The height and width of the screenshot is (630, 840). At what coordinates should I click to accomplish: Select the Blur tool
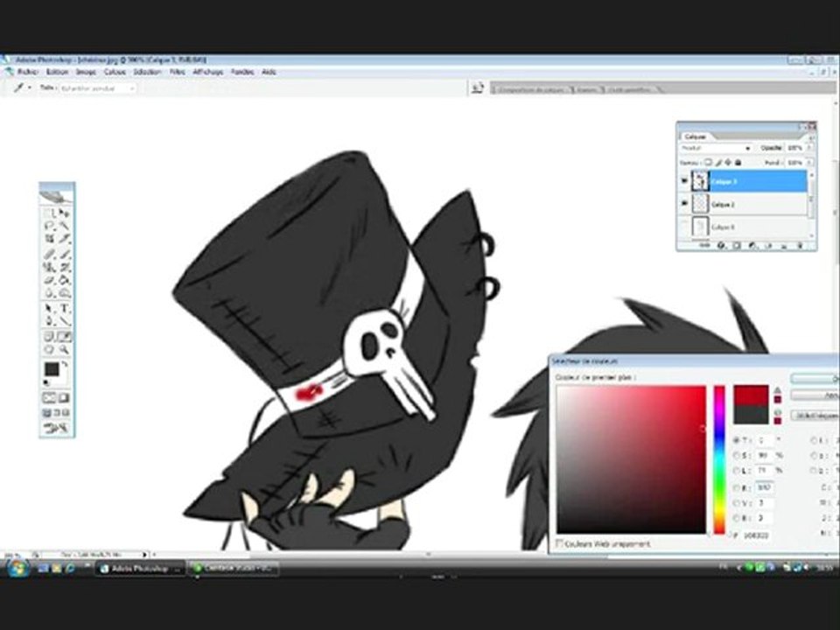[x=50, y=293]
